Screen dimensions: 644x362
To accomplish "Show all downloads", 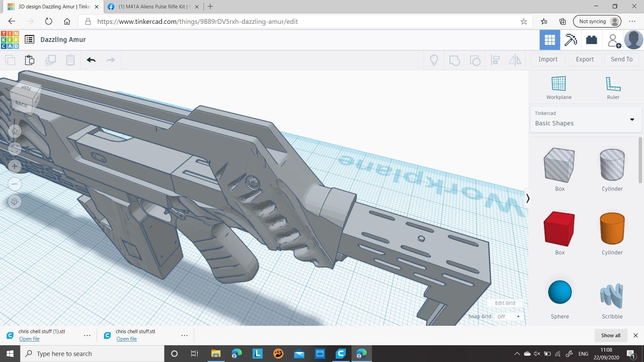I will click(610, 335).
